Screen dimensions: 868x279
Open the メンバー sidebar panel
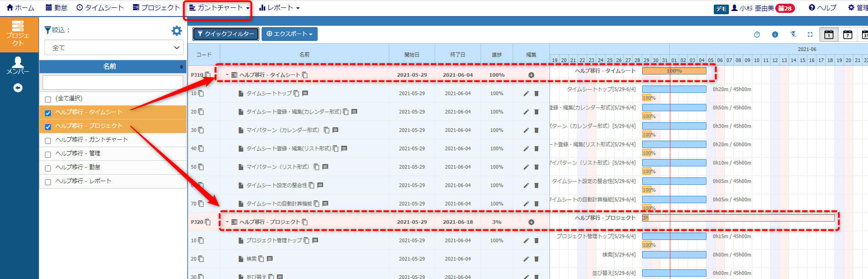click(18, 66)
